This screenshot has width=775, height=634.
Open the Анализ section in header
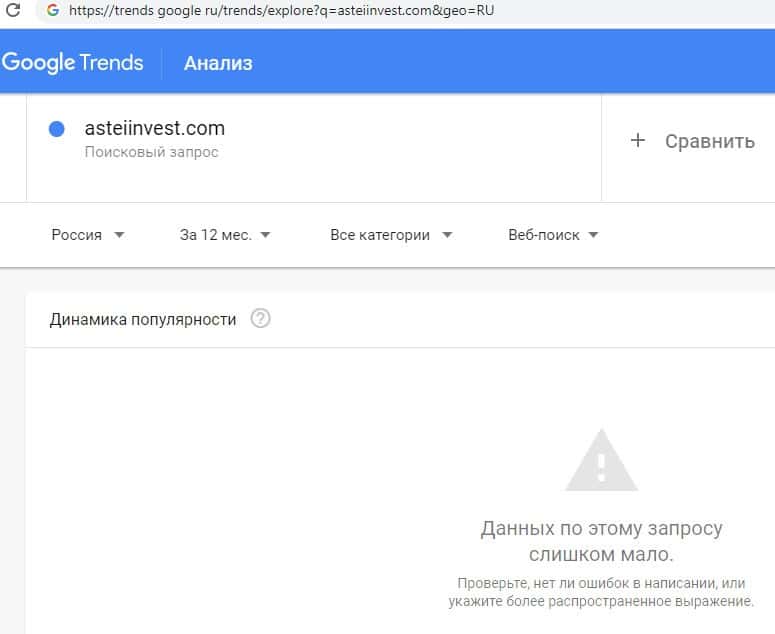218,63
